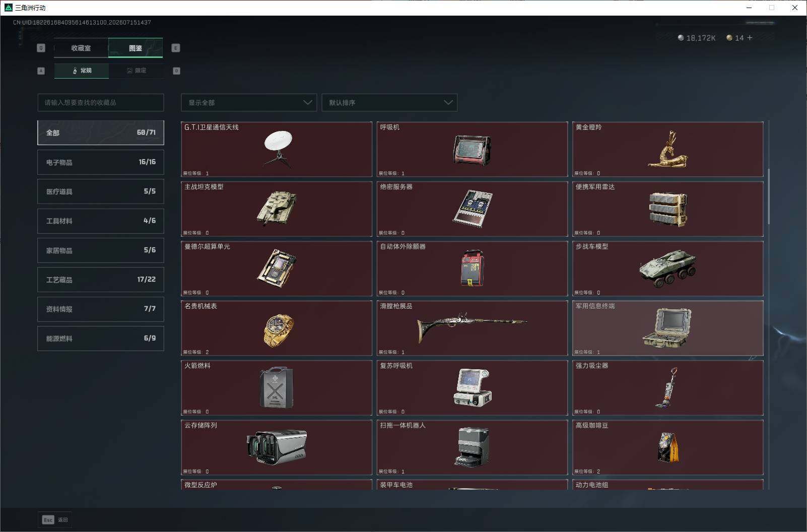Image resolution: width=807 pixels, height=532 pixels.
Task: Click the 18,172K currency amount
Action: (701, 38)
